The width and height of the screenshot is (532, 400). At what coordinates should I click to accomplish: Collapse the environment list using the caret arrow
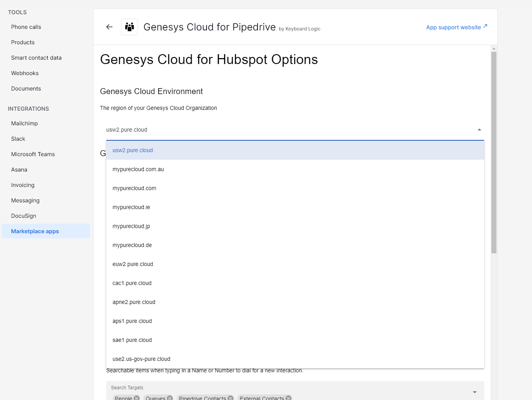point(479,129)
